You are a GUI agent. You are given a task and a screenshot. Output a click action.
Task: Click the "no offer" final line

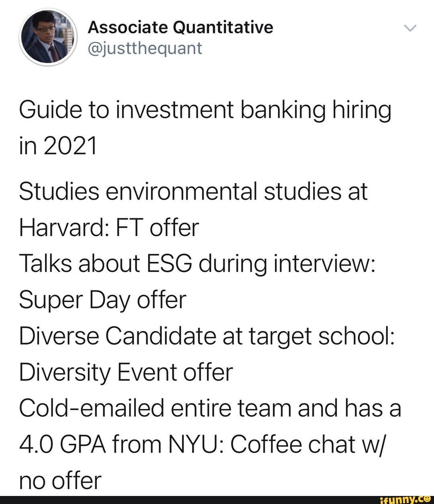tap(60, 480)
